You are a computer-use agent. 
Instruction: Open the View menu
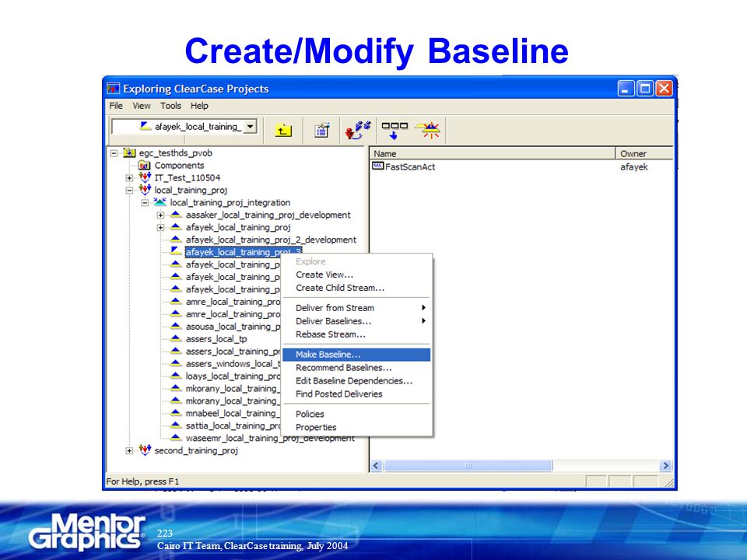coord(142,106)
